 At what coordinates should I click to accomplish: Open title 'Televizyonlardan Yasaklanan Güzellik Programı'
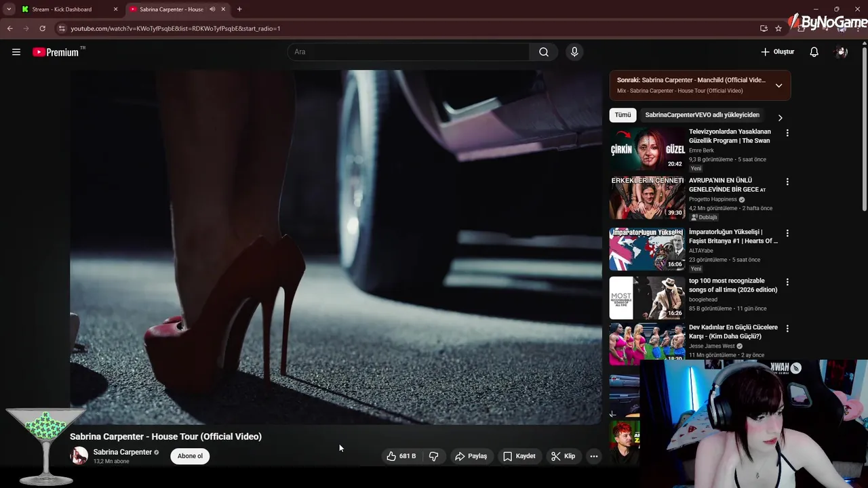coord(730,136)
